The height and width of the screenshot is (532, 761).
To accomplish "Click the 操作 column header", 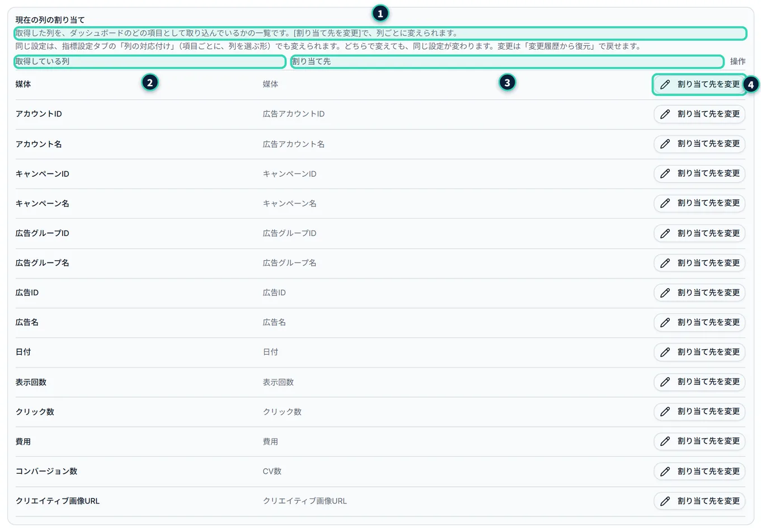I will click(737, 62).
